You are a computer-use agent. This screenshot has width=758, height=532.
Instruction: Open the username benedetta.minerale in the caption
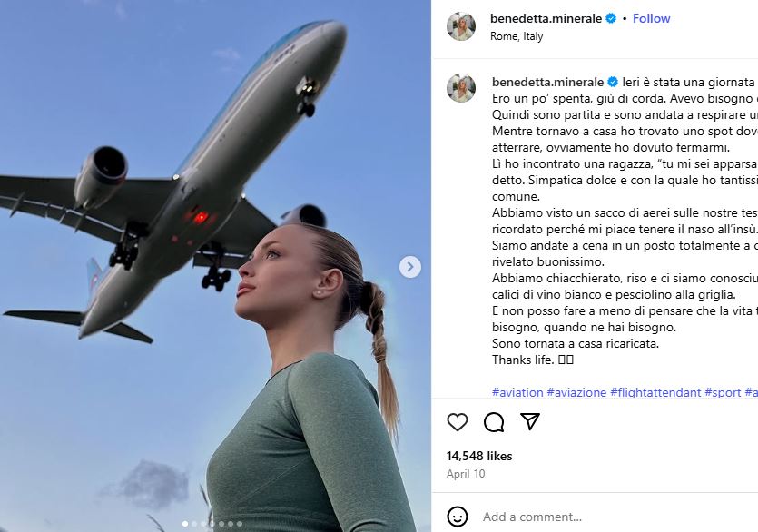[x=547, y=83]
